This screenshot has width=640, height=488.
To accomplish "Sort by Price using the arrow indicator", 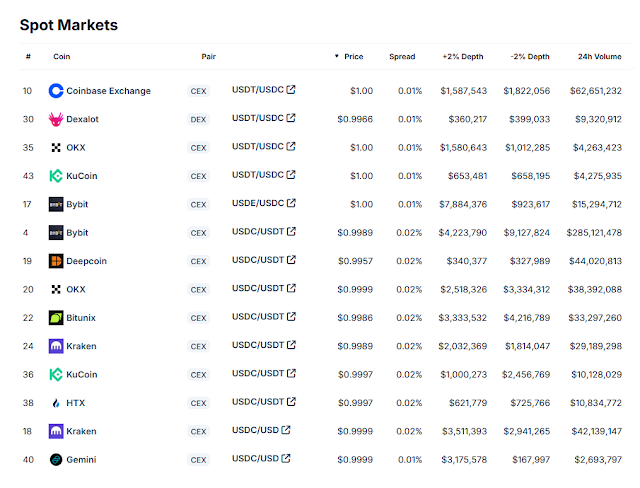I will coord(337,56).
